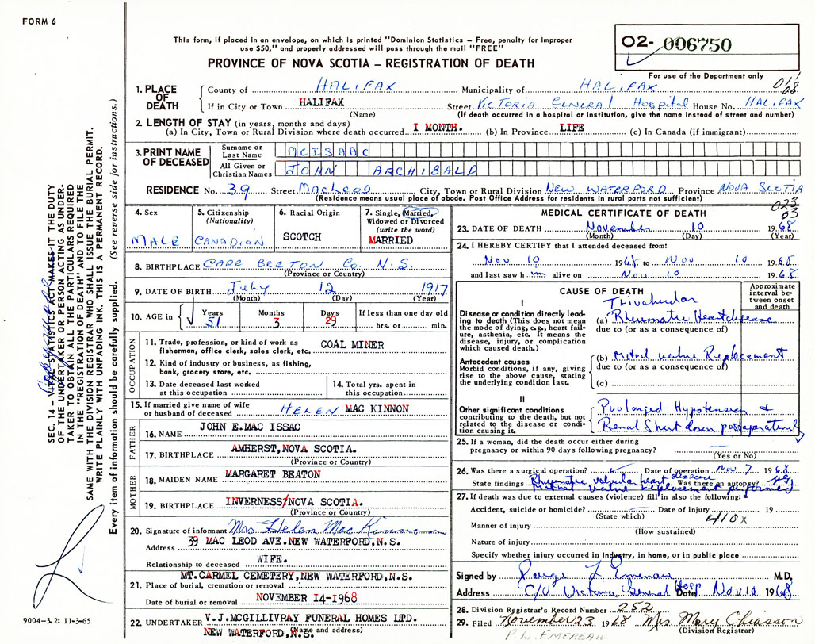Click the Registration of Death title heading
This screenshot has height=644, width=815.
[370, 63]
